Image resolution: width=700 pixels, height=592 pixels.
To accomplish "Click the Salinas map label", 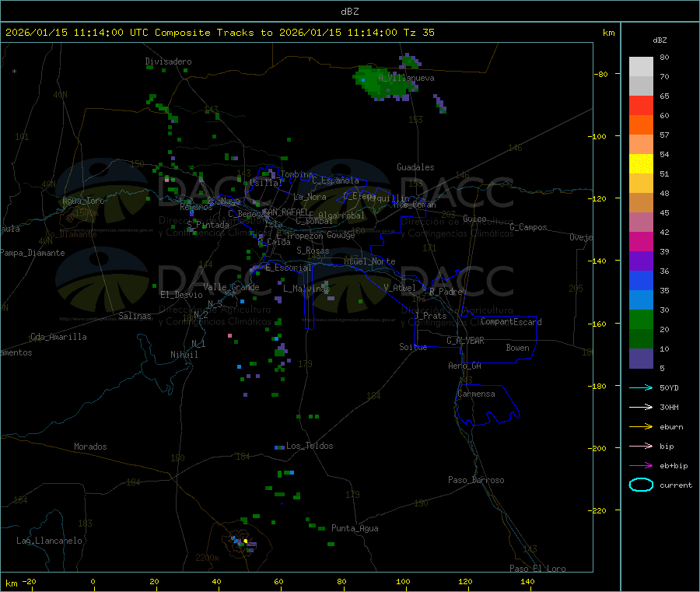I will pyautogui.click(x=135, y=316).
